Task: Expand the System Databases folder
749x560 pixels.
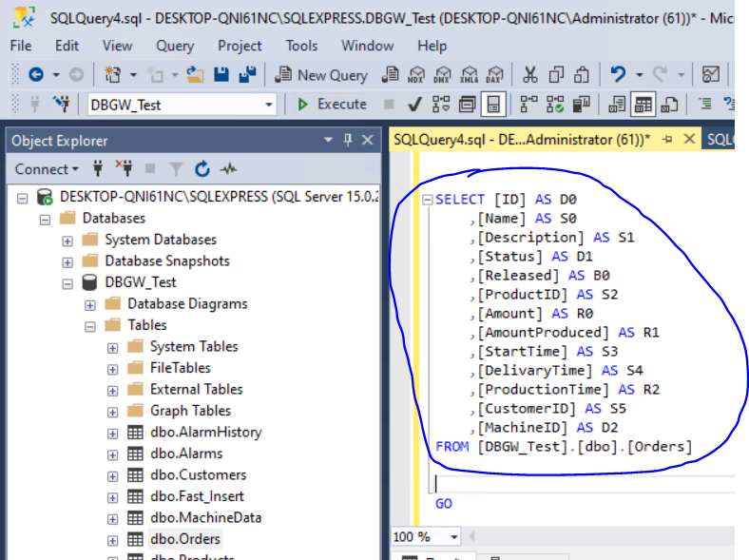Action: [x=67, y=241]
